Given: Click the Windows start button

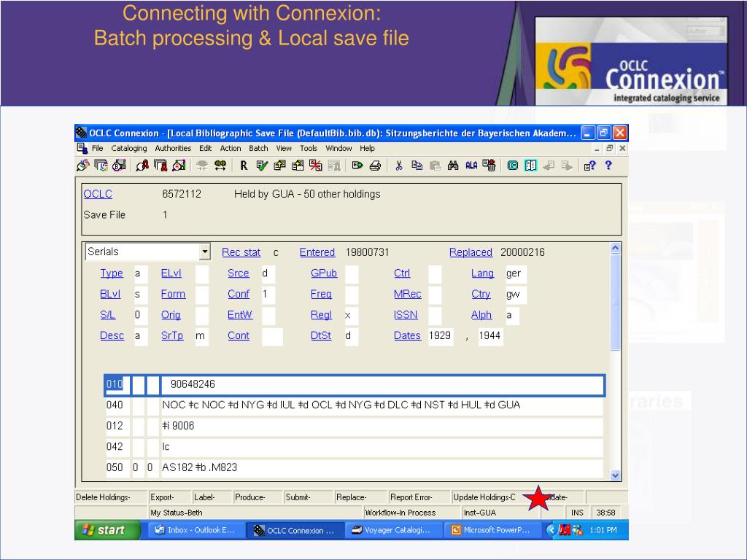Looking at the screenshot, I should (x=108, y=529).
